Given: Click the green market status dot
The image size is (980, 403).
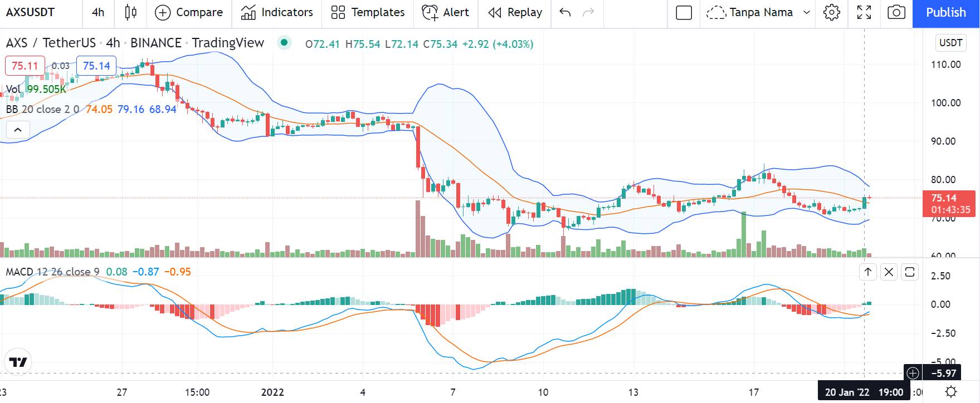Looking at the screenshot, I should [285, 42].
